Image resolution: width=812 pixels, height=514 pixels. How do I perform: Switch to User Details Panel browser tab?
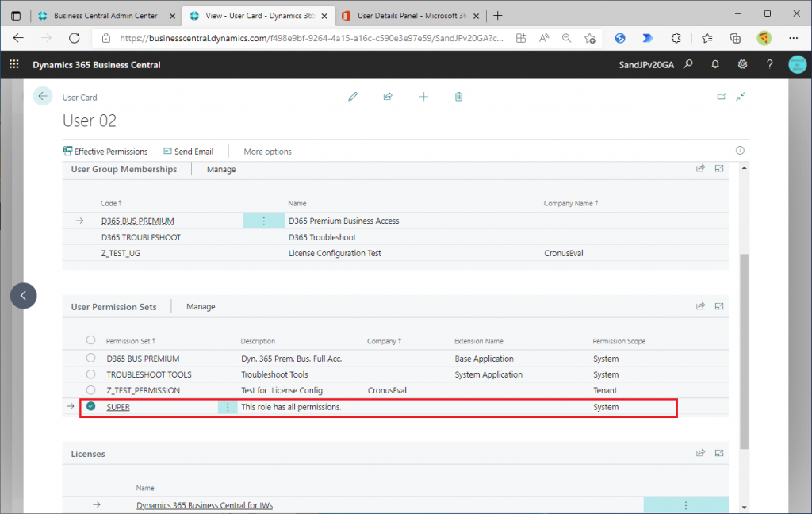pos(412,16)
